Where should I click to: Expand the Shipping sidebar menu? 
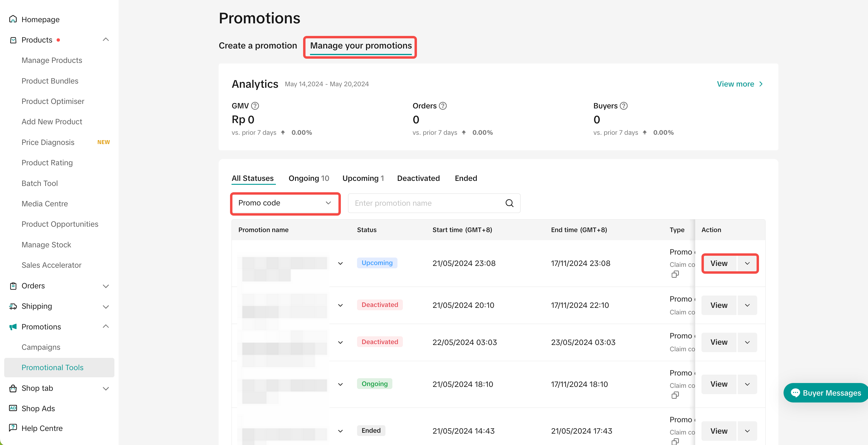105,306
